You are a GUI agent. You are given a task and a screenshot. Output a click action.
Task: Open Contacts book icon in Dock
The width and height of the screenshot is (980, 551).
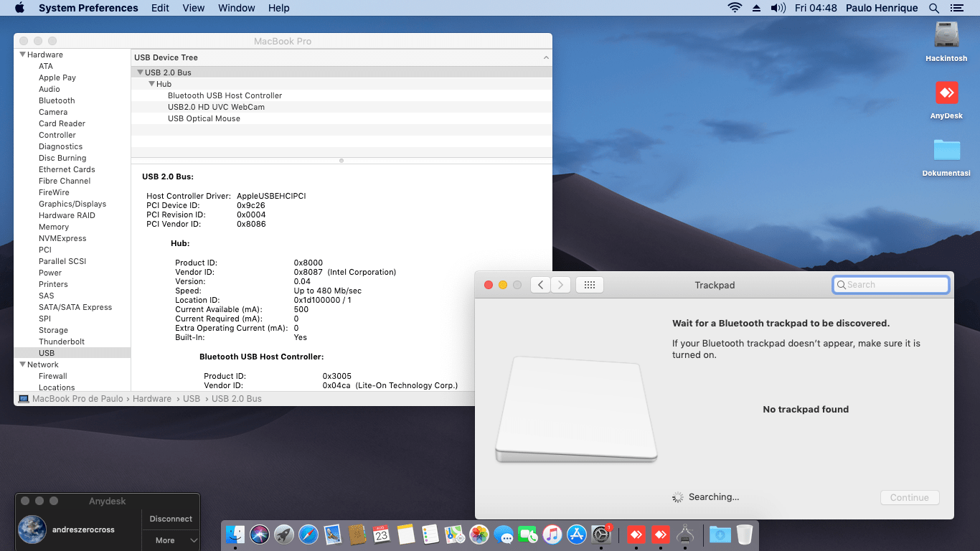(357, 534)
